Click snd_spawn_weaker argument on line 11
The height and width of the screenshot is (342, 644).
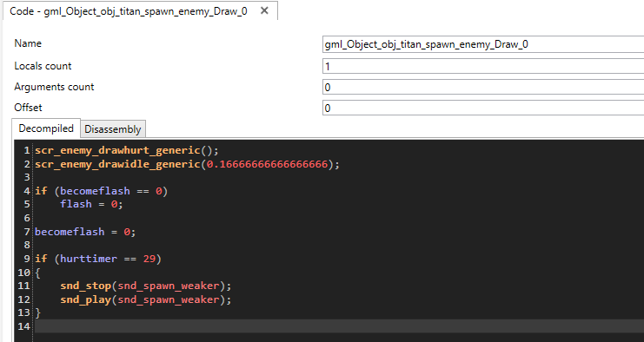[169, 286]
